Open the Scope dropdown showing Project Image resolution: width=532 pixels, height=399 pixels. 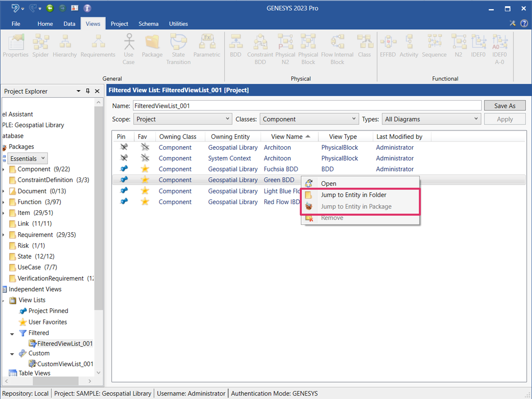(183, 119)
